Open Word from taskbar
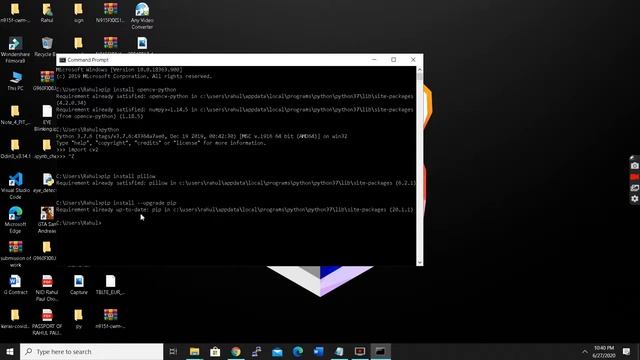The width and height of the screenshot is (640, 360). pyautogui.click(x=319, y=351)
